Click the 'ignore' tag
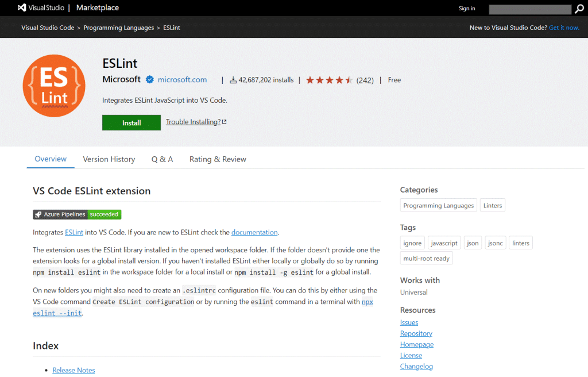 [x=412, y=243]
